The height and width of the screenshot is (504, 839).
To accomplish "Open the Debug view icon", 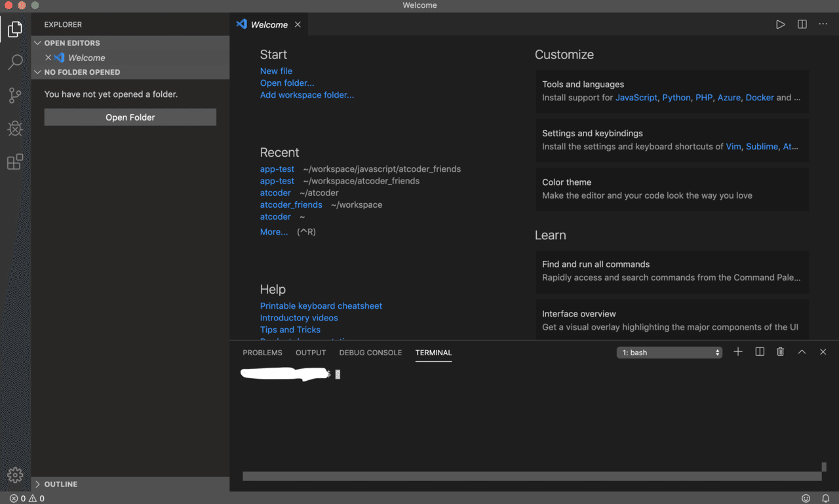I will tap(15, 128).
